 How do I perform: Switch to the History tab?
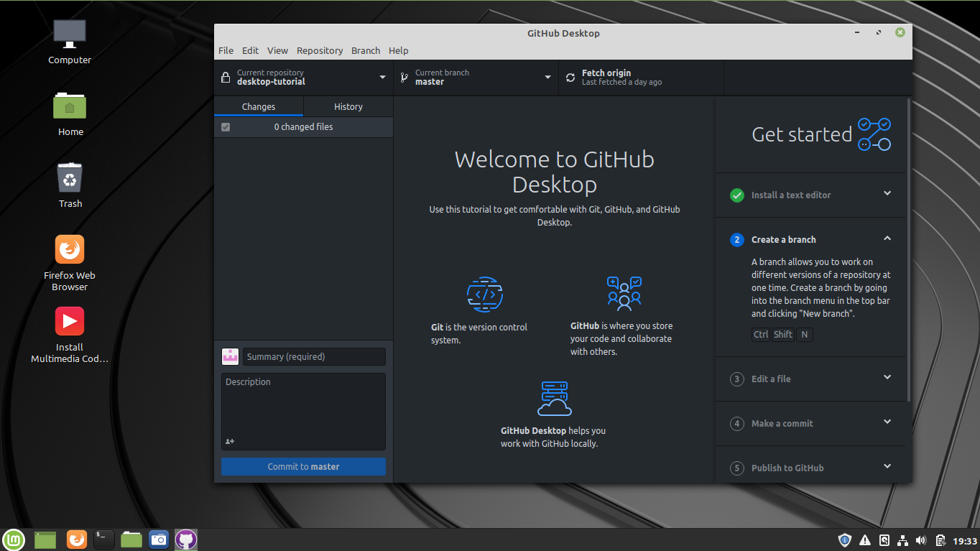(348, 106)
